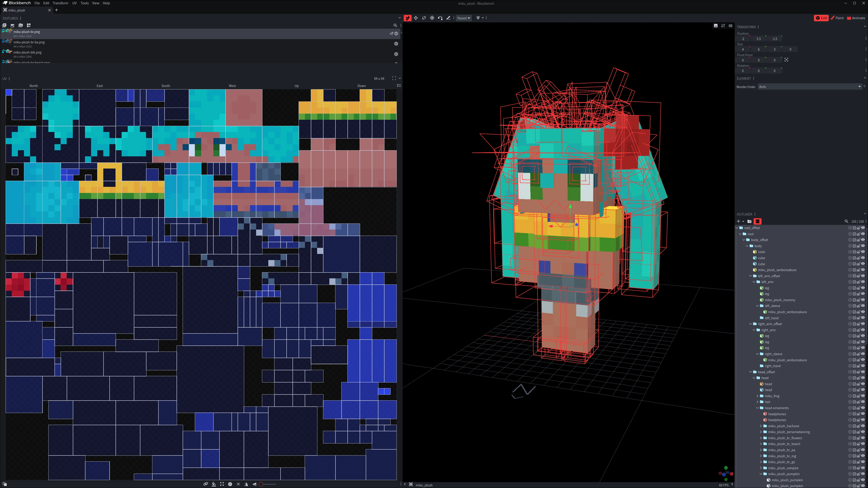Open the Transform menu
Image resolution: width=868 pixels, height=488 pixels.
pos(60,3)
